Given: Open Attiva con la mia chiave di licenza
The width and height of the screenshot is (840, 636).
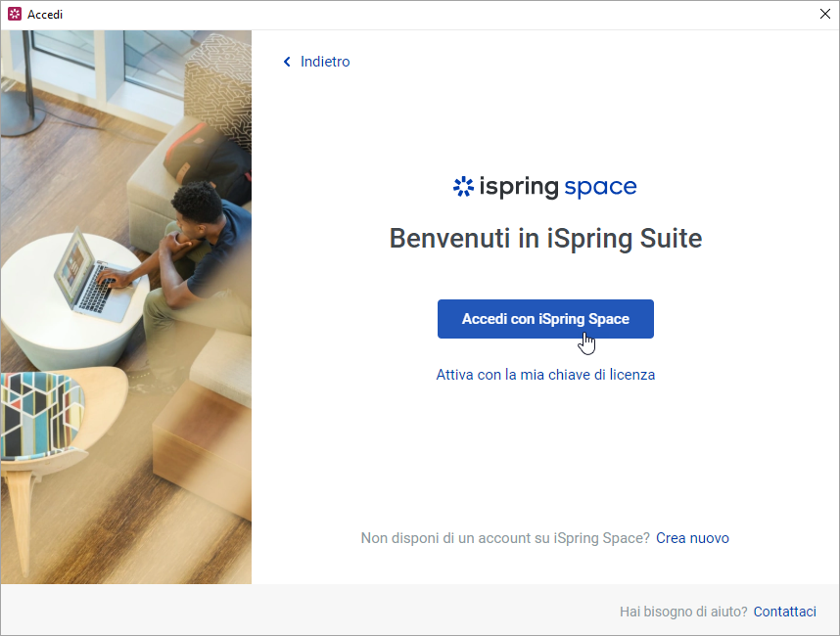Looking at the screenshot, I should [x=545, y=375].
